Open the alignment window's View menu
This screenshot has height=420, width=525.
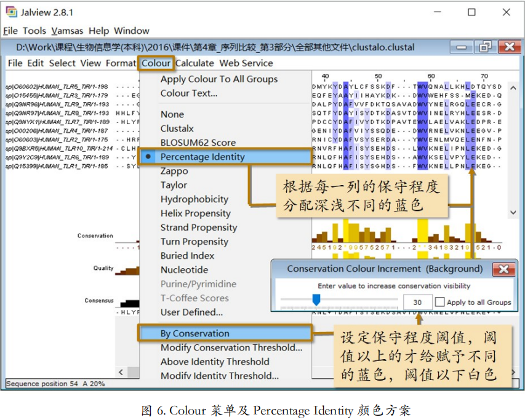(x=90, y=63)
